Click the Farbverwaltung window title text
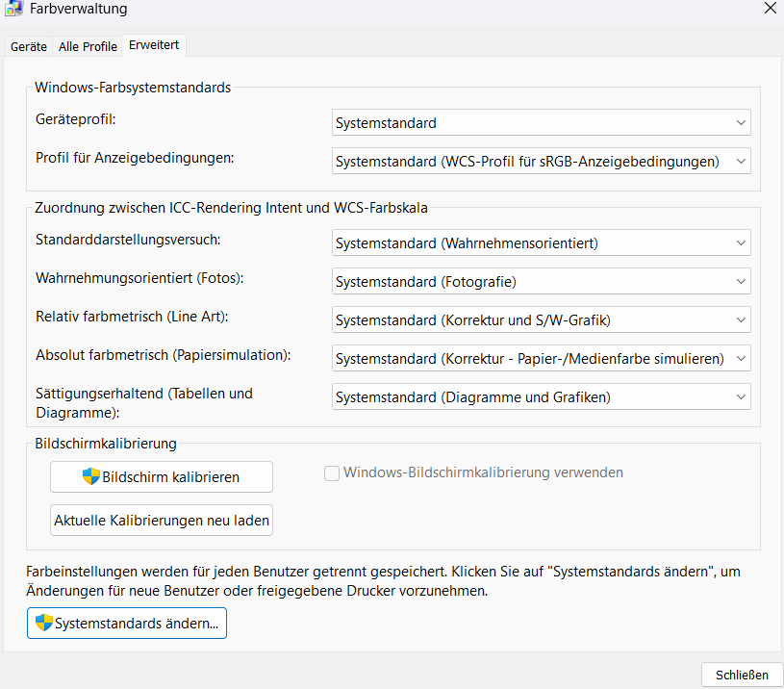Screen dimensions: 784x689 pos(79,9)
